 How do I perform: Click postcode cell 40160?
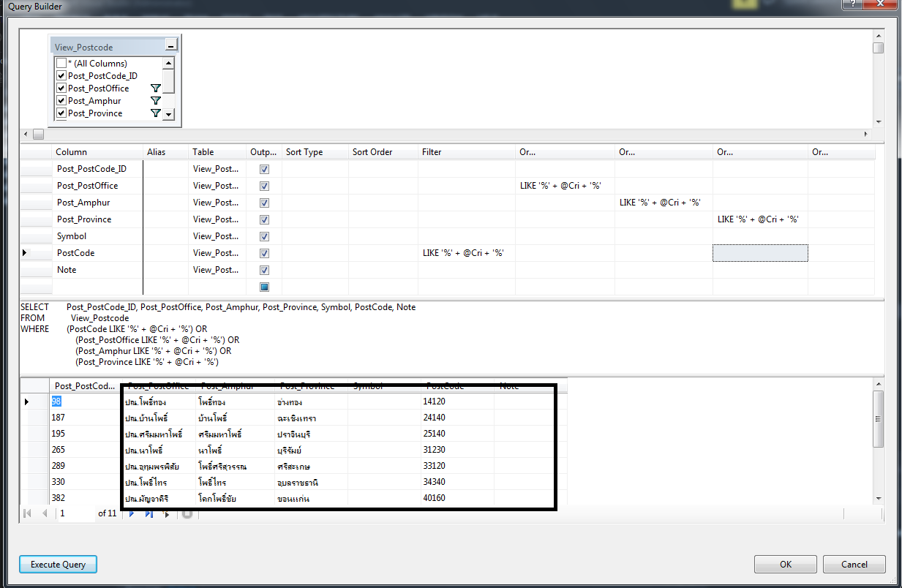tap(457, 498)
